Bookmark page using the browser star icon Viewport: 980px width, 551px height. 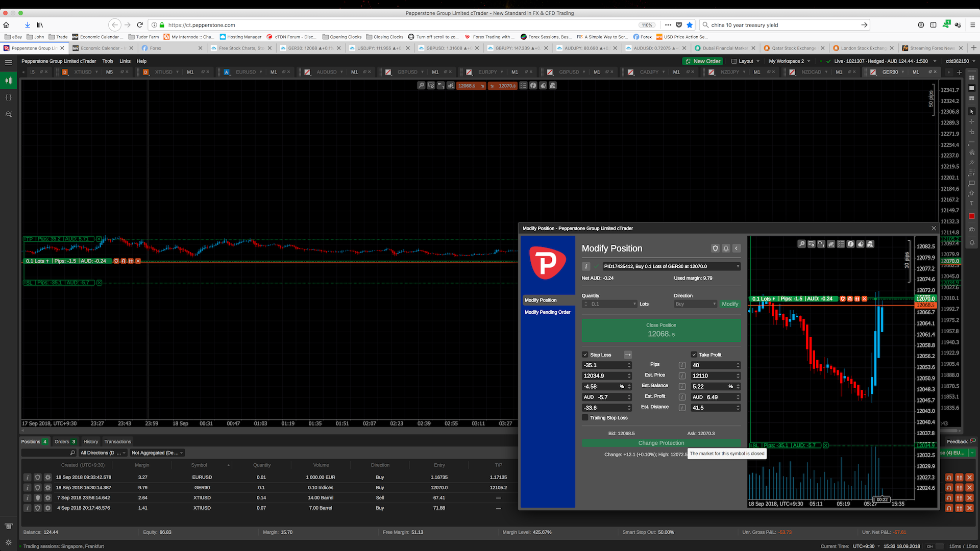pos(690,25)
